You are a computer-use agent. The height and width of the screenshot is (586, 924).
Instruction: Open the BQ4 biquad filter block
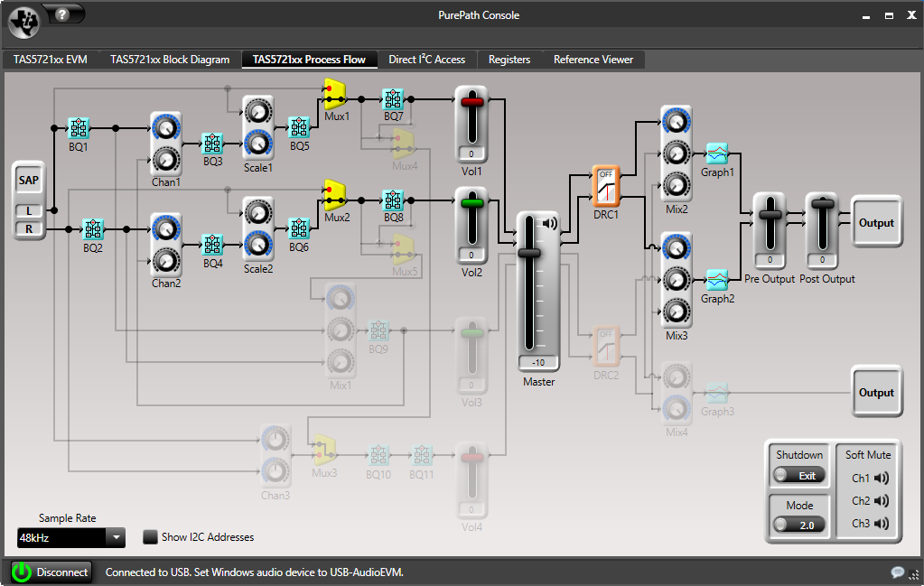coord(213,245)
